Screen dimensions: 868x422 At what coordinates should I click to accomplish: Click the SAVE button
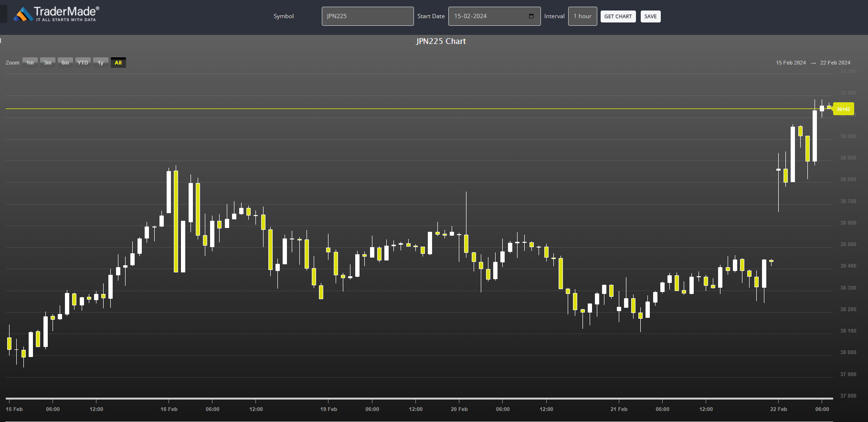(x=650, y=16)
